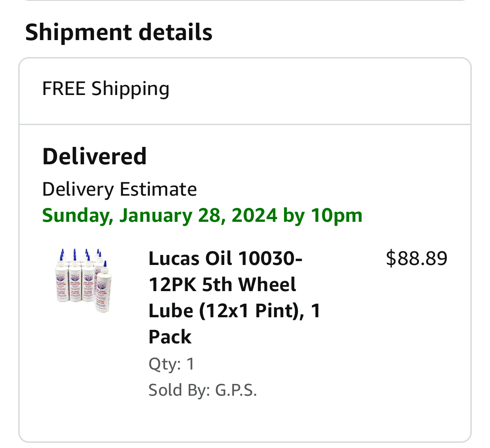Image resolution: width=490 pixels, height=448 pixels.
Task: Tap the blue bottle caps in the thumbnail
Action: point(81,254)
